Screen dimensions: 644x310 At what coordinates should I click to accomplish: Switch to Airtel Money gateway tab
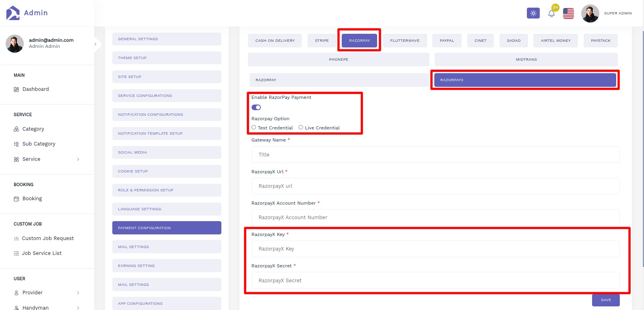pyautogui.click(x=556, y=41)
